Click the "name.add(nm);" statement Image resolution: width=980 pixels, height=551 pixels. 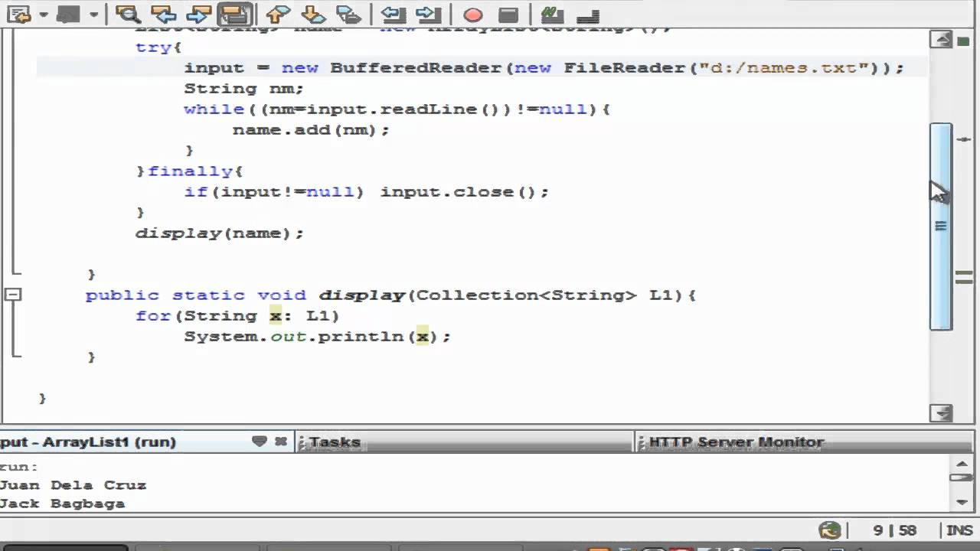(311, 129)
